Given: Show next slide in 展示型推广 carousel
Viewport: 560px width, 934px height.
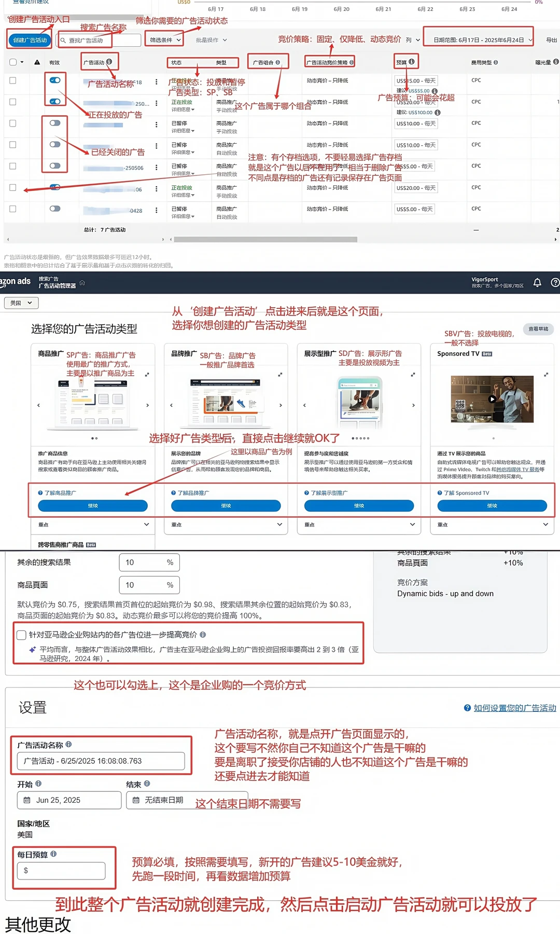Looking at the screenshot, I should (x=413, y=405).
